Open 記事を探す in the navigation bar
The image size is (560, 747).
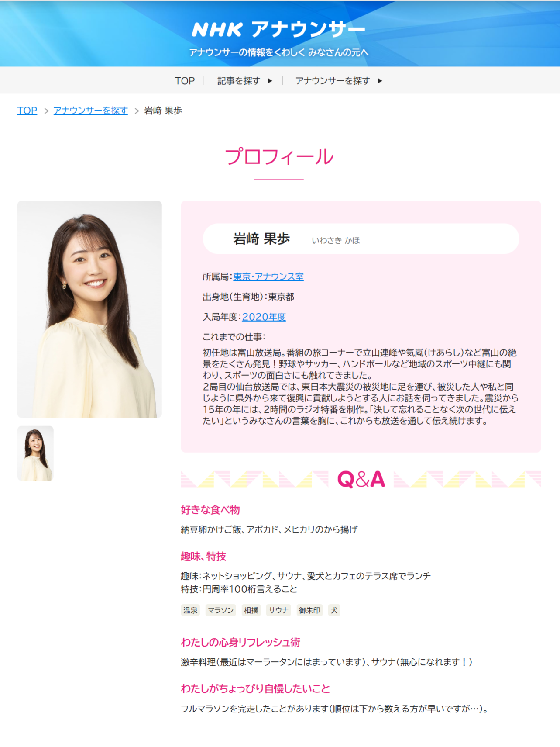tap(239, 81)
